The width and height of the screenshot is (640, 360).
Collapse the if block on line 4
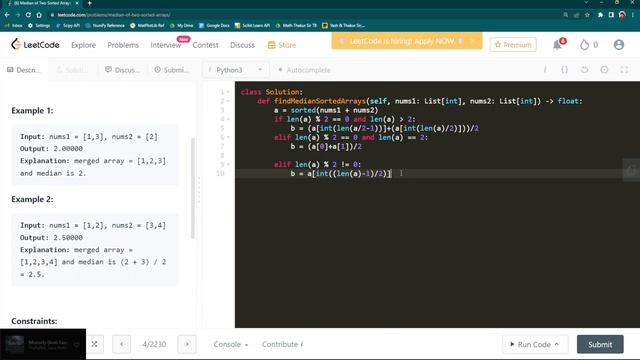coord(228,119)
